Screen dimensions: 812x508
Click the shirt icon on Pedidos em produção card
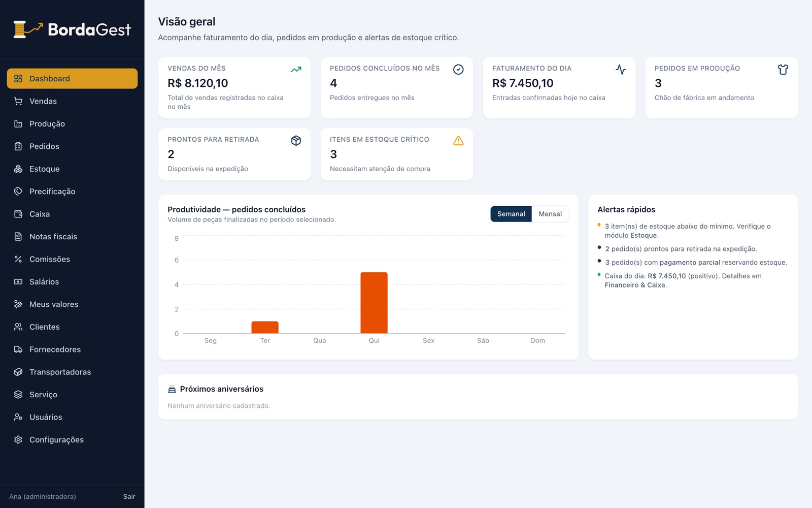(x=783, y=70)
